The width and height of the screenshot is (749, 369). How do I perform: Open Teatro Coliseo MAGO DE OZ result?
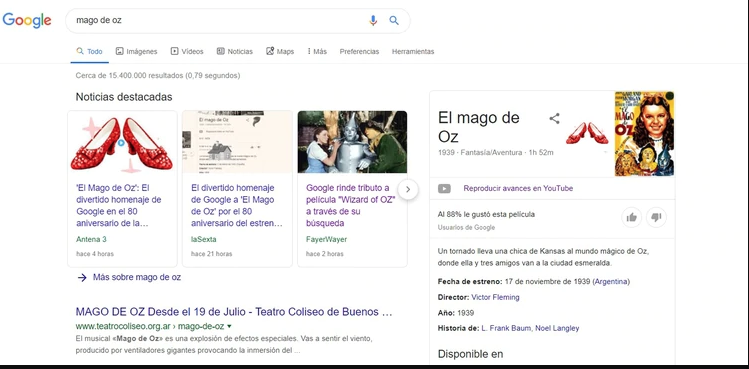click(234, 312)
